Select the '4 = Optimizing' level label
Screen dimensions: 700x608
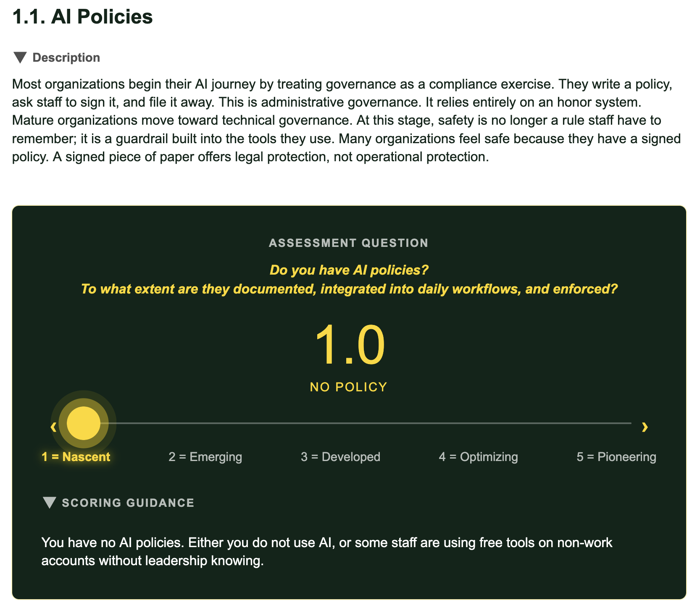pyautogui.click(x=479, y=457)
